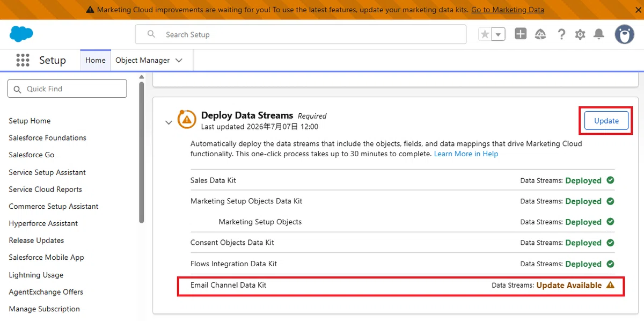Click the Setup app name label
The height and width of the screenshot is (321, 644).
pyautogui.click(x=53, y=60)
